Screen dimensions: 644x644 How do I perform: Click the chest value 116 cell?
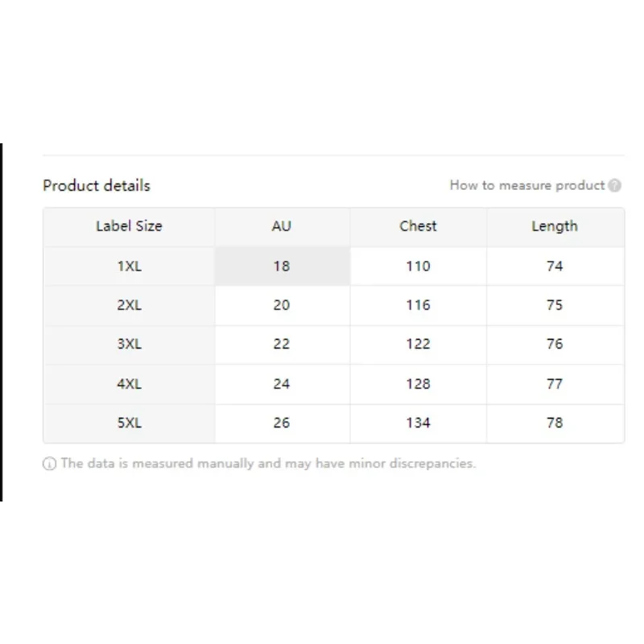[418, 305]
